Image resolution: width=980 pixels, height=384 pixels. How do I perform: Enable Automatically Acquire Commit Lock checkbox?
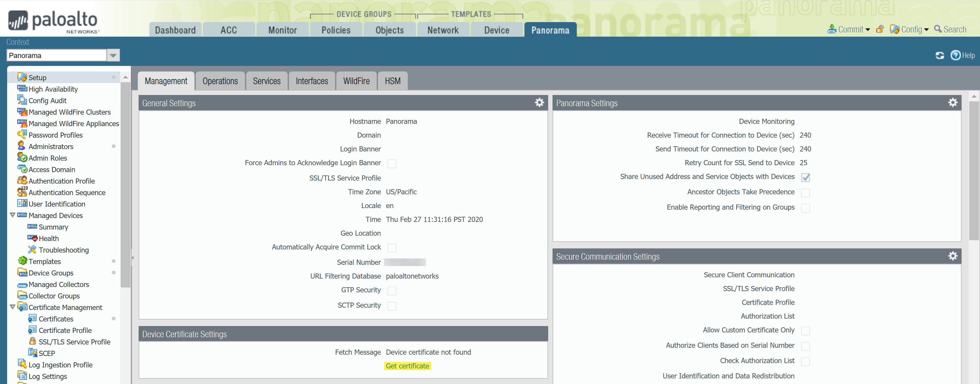[x=391, y=248]
